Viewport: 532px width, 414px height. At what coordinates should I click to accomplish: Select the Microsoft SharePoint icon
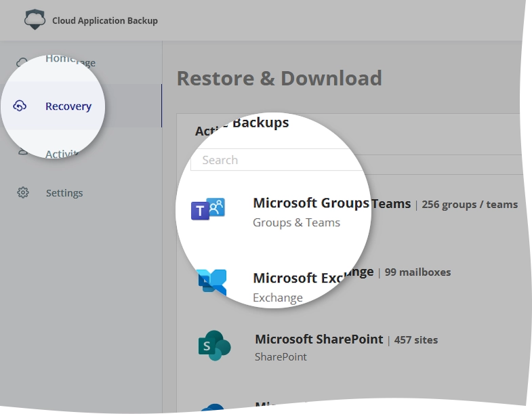click(214, 346)
